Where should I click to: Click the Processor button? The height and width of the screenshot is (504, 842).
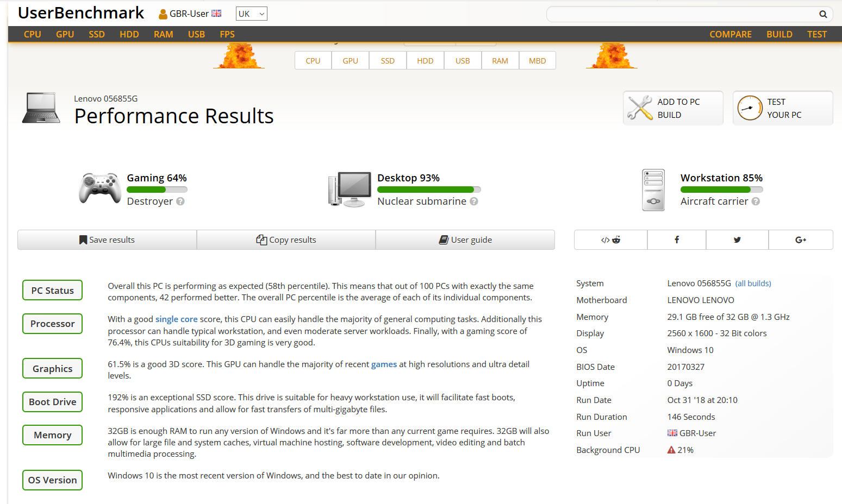pos(52,324)
